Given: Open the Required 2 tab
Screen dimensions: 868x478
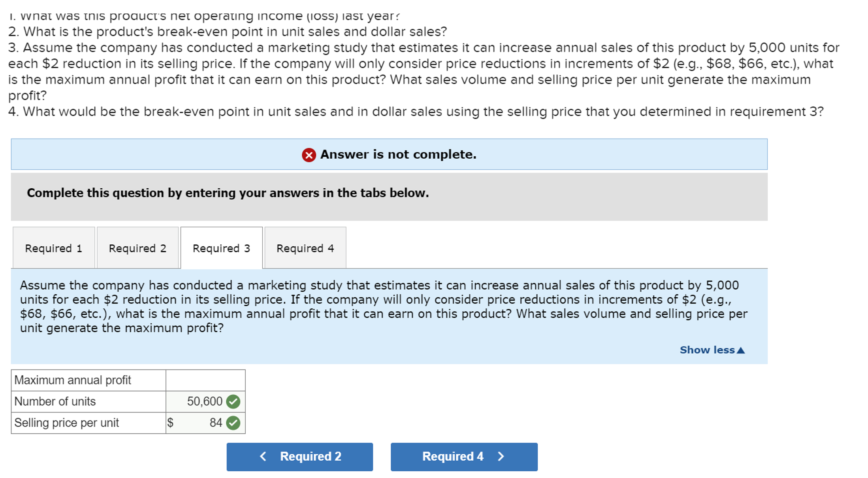Looking at the screenshot, I should click(x=137, y=248).
